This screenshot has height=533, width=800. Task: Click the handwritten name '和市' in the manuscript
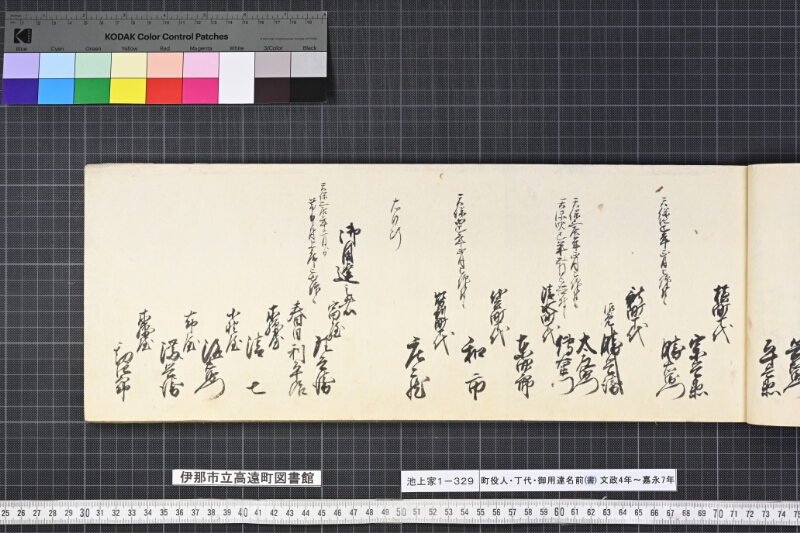point(473,368)
